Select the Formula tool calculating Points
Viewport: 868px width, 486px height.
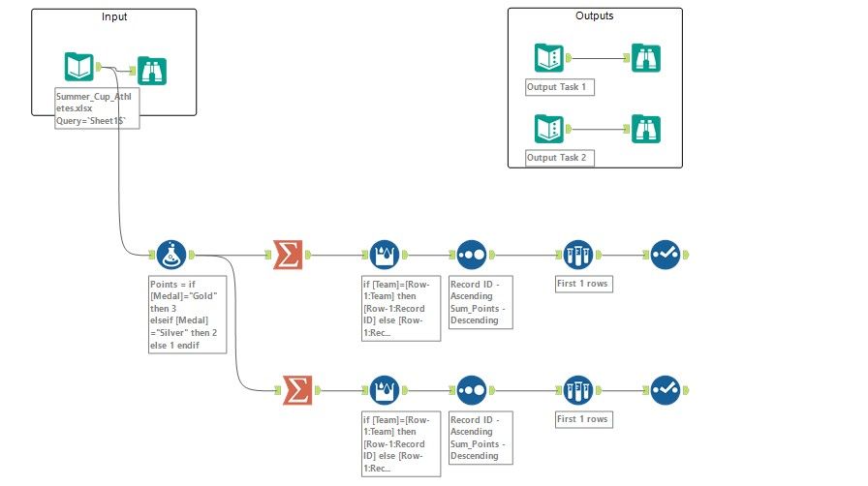click(171, 255)
